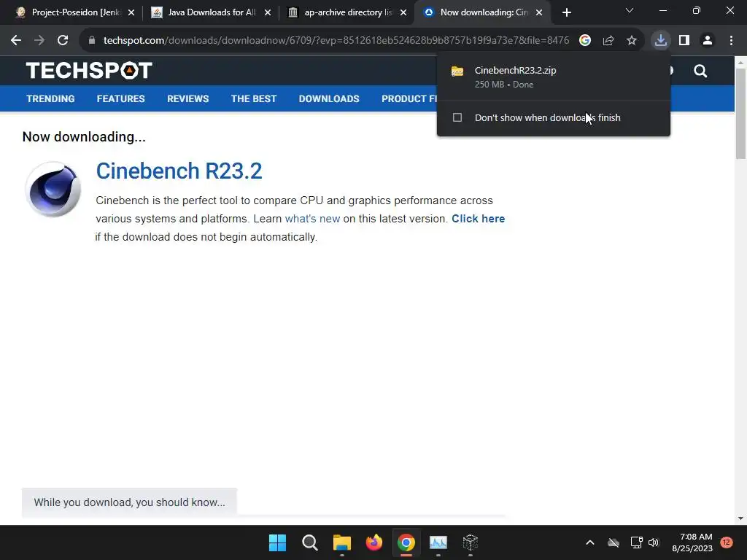Open a new browser tab

tap(566, 12)
